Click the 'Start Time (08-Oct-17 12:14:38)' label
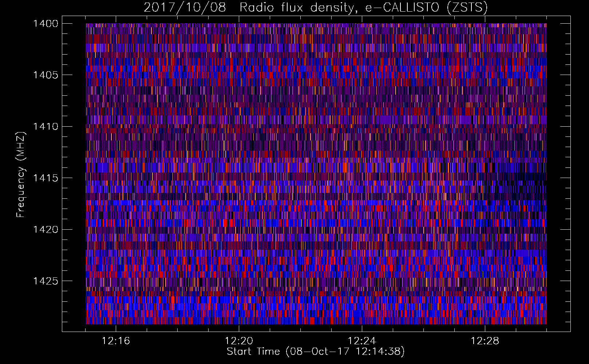The height and width of the screenshot is (364, 589). 316,352
